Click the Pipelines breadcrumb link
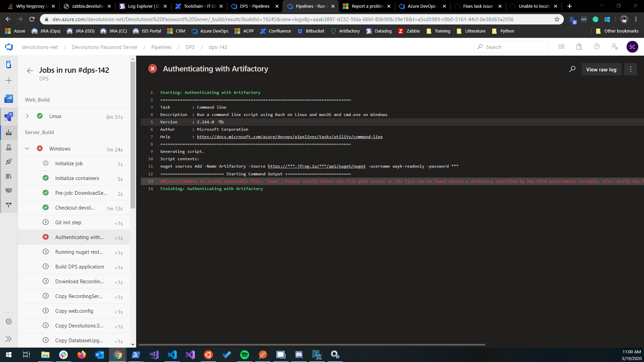This screenshot has width=644, height=362. 161,47
